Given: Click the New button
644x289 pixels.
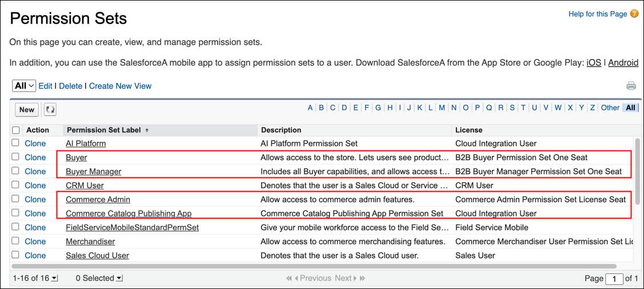Looking at the screenshot, I should (x=27, y=110).
